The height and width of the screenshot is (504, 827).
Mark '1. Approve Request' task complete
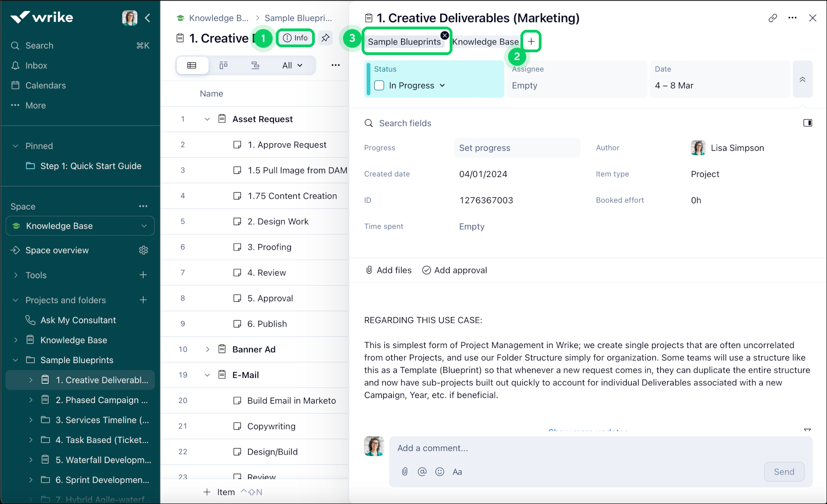pos(237,145)
